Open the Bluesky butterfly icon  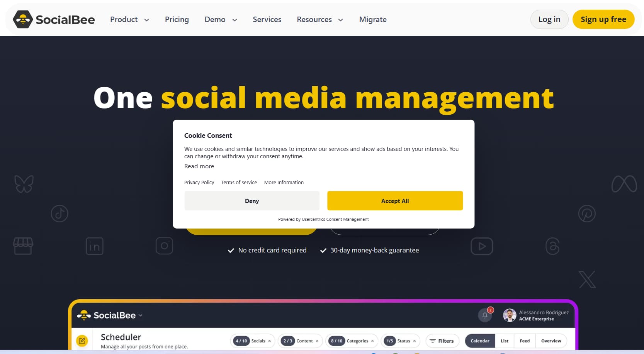tap(24, 184)
